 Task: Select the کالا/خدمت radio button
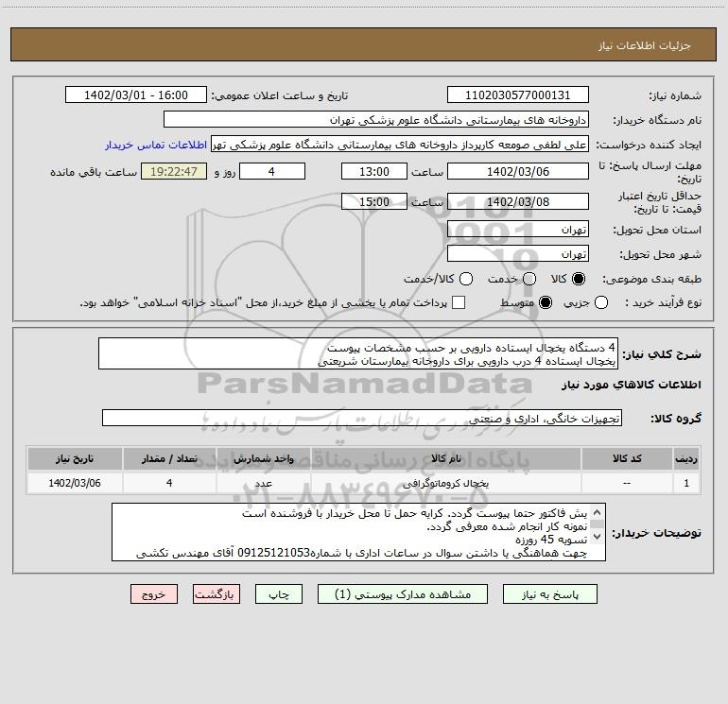(x=466, y=279)
